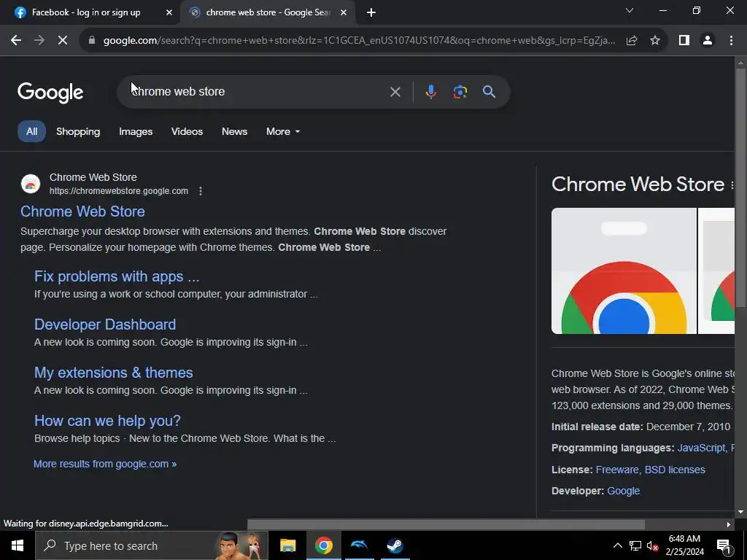
Task: Go back to previous page
Action: [16, 41]
